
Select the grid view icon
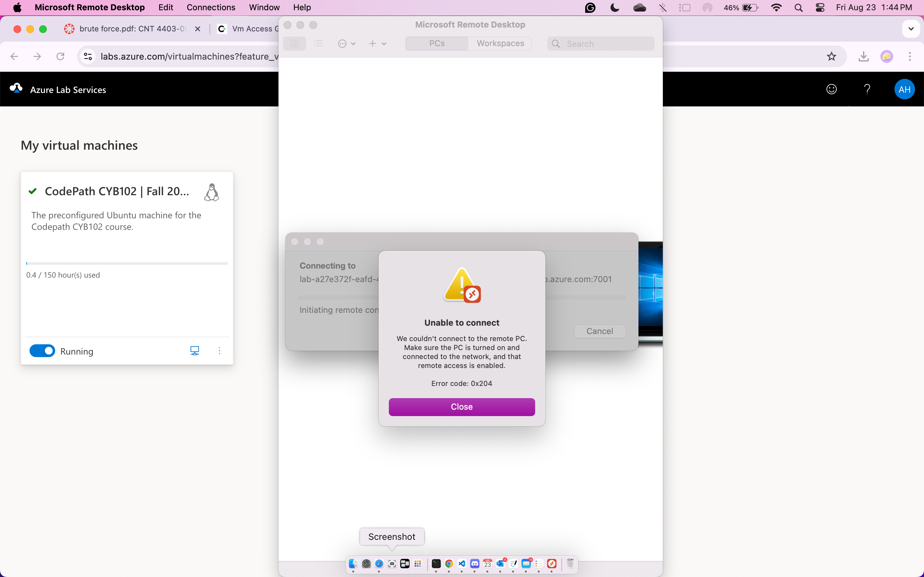click(x=294, y=44)
